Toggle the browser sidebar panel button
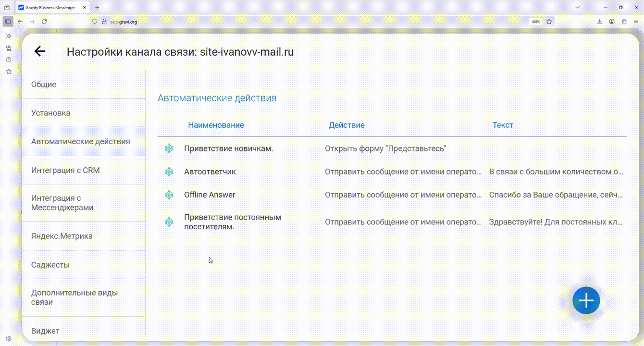This screenshot has width=644, height=346. pos(8,22)
